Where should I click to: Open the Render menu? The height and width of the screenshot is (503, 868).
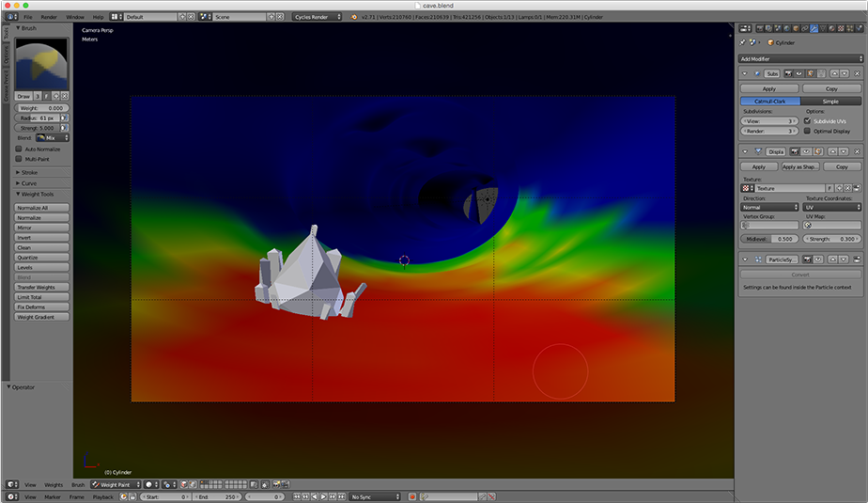[49, 17]
